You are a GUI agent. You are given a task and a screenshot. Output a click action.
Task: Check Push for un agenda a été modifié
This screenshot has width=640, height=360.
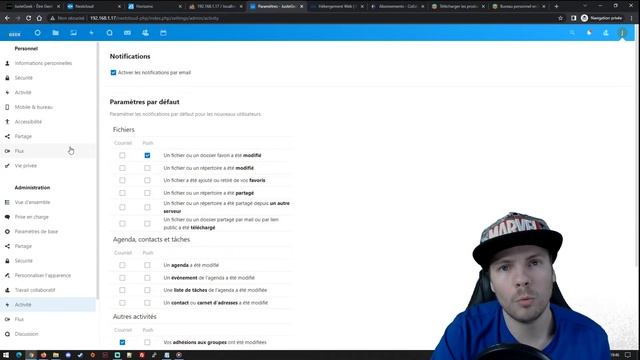point(147,265)
